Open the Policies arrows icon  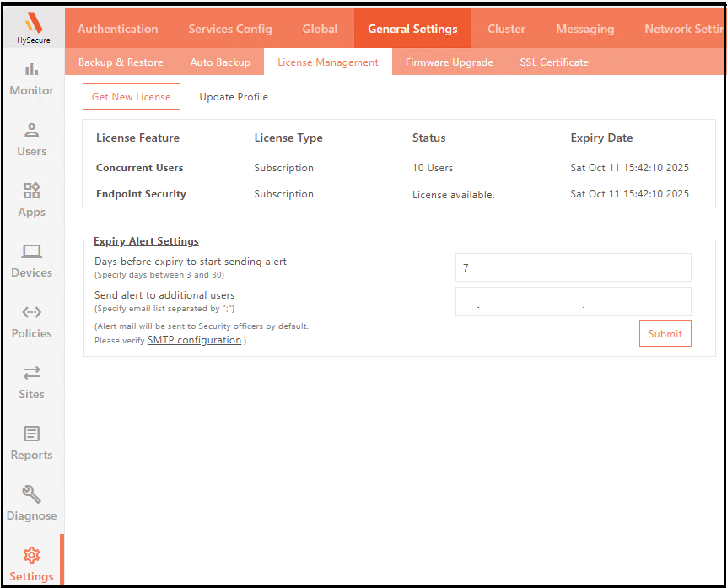31,312
